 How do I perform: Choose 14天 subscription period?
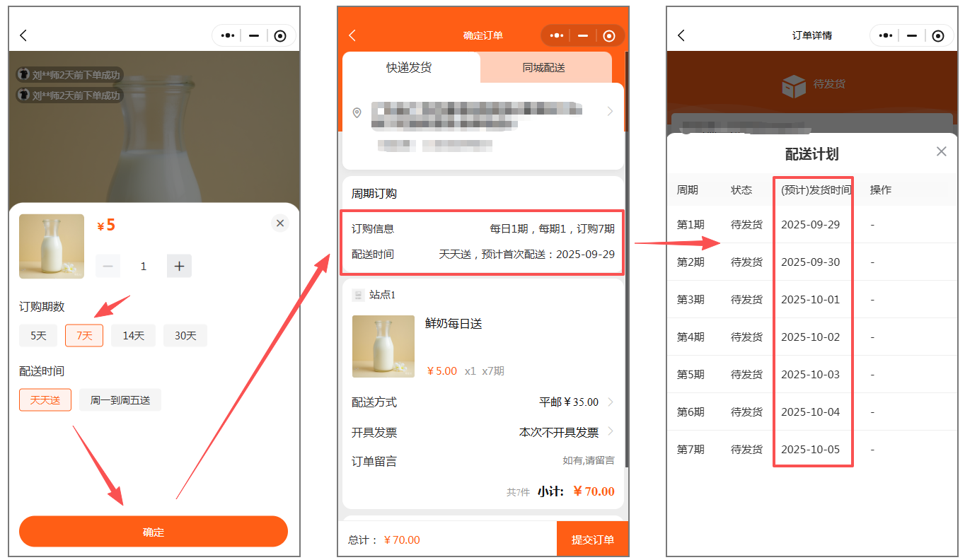coord(134,336)
